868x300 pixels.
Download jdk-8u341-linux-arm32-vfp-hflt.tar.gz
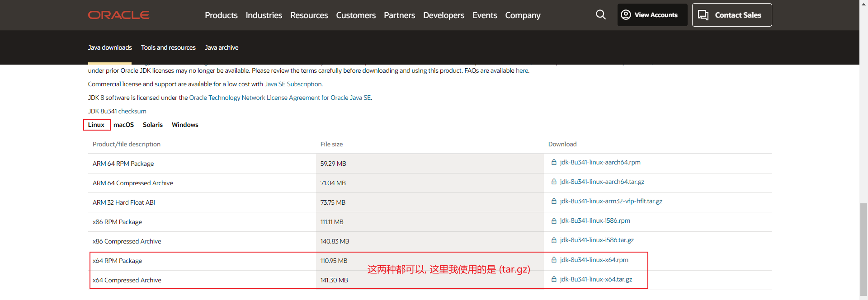pos(611,201)
